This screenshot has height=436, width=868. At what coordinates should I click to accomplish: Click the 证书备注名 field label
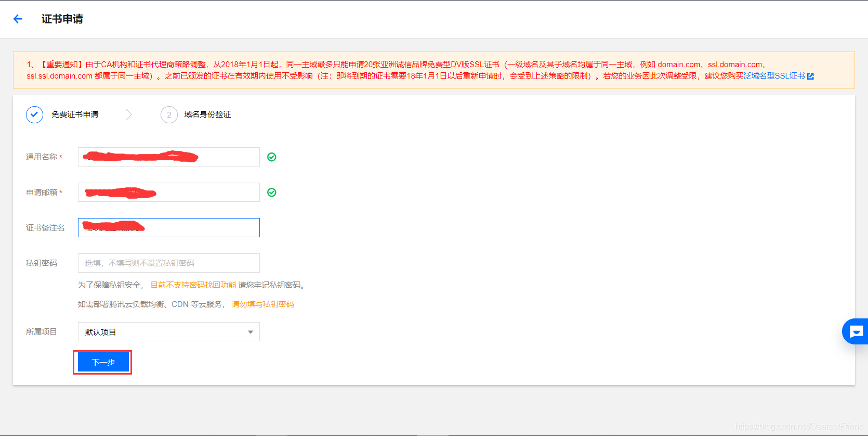point(46,228)
